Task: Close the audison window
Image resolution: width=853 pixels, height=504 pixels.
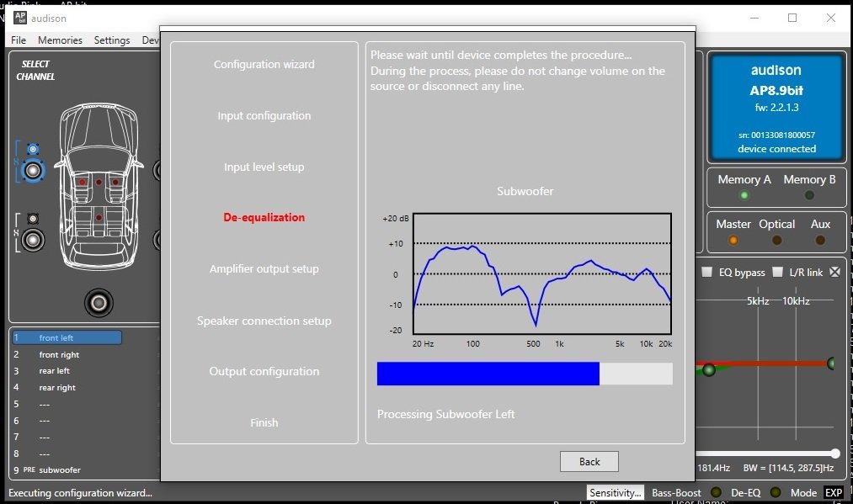Action: pos(831,18)
